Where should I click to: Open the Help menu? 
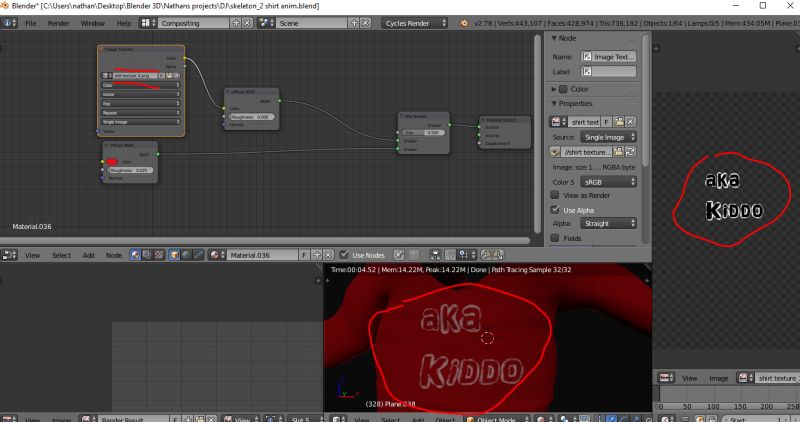pos(123,23)
